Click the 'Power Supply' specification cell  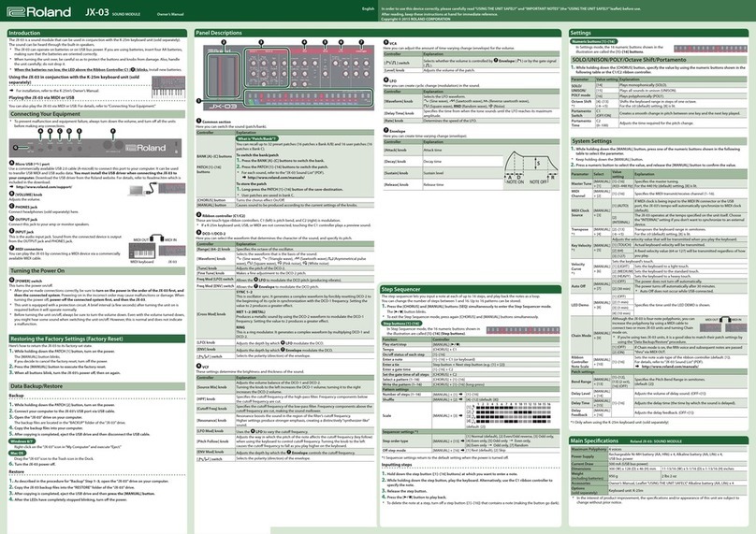(589, 456)
